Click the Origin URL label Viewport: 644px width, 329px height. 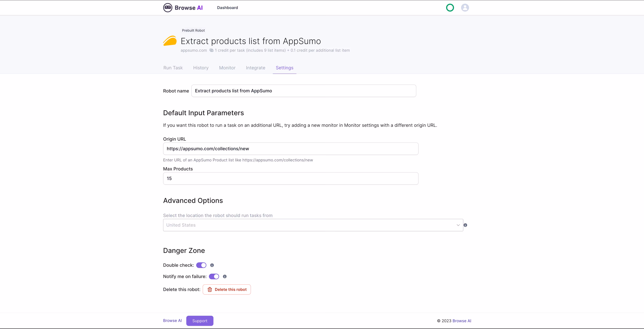tap(175, 139)
